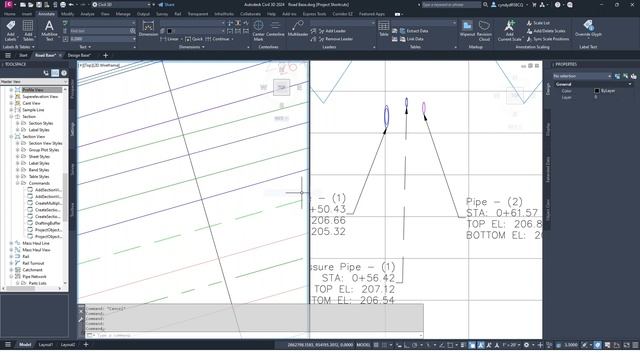Click the Add Leader button

pyautogui.click(x=332, y=31)
